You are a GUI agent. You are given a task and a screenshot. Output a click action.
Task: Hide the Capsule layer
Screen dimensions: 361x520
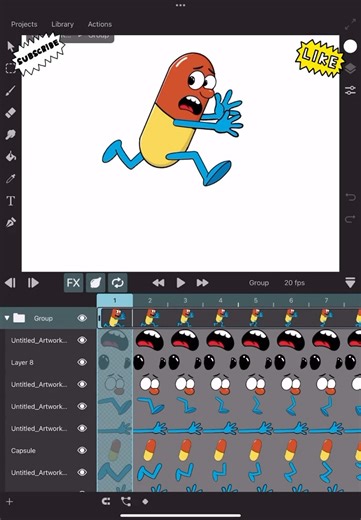82,450
